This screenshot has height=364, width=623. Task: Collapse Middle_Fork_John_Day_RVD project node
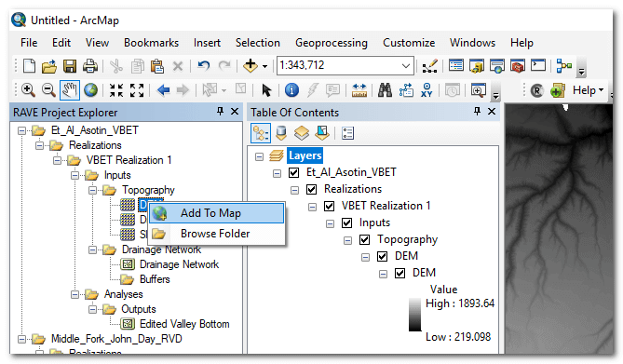pos(21,339)
